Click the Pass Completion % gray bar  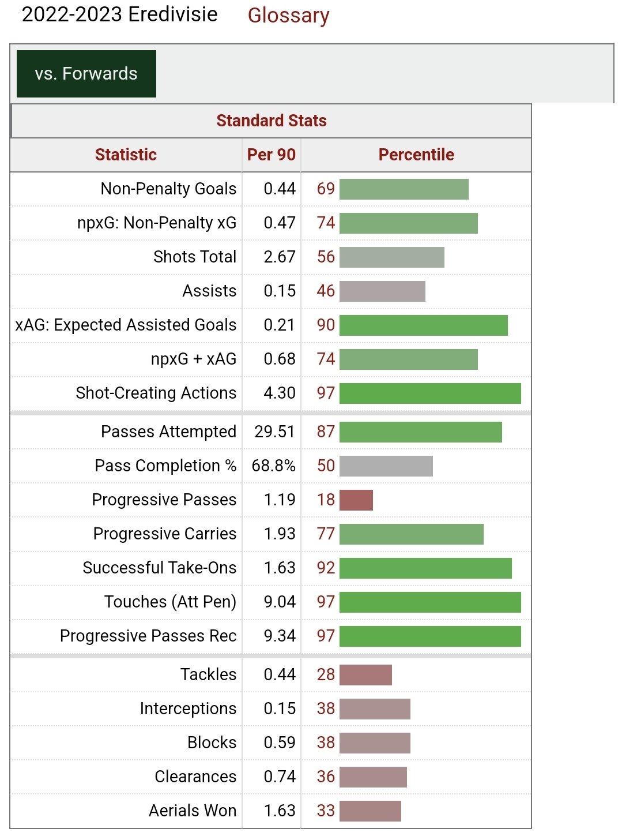click(x=386, y=466)
